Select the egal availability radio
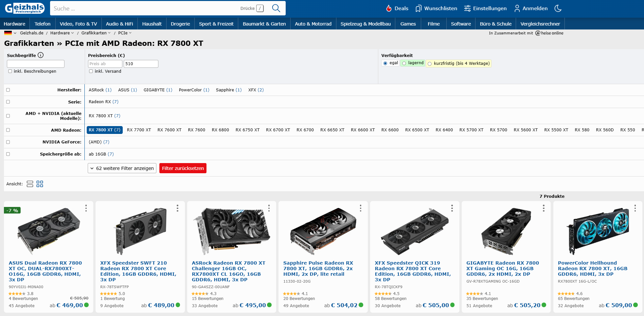The width and height of the screenshot is (644, 316). tap(385, 63)
